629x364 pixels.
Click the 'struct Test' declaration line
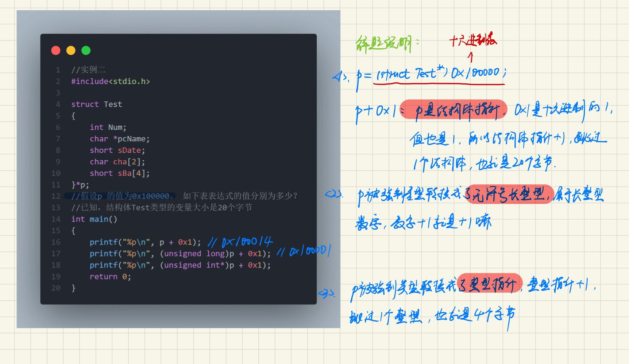pos(97,104)
